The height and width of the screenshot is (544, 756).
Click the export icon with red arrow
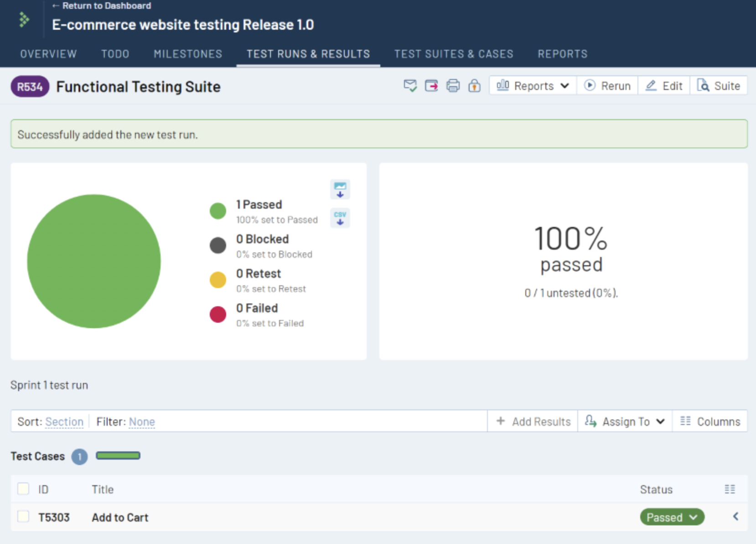[x=431, y=86]
